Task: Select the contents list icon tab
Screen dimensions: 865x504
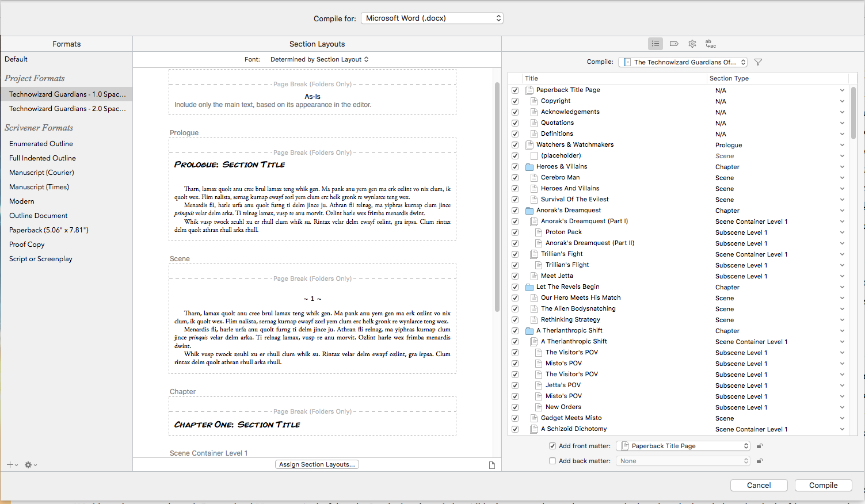Action: (x=655, y=44)
